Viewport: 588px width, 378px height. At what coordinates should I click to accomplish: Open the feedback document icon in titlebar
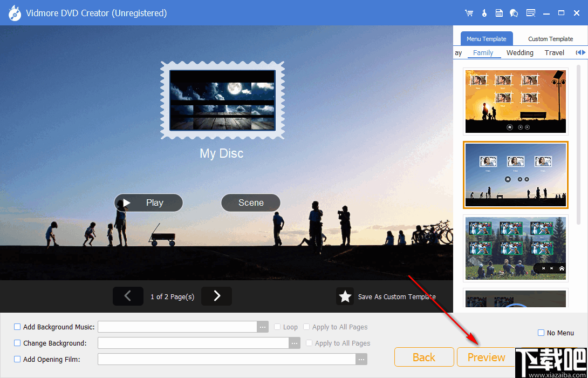(499, 12)
